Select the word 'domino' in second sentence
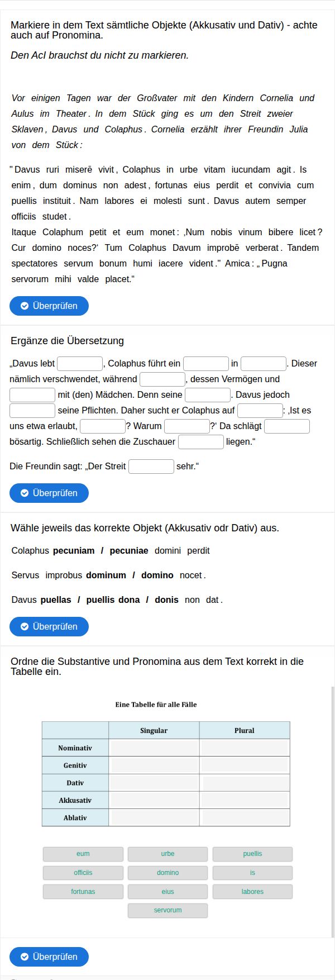 click(x=157, y=575)
